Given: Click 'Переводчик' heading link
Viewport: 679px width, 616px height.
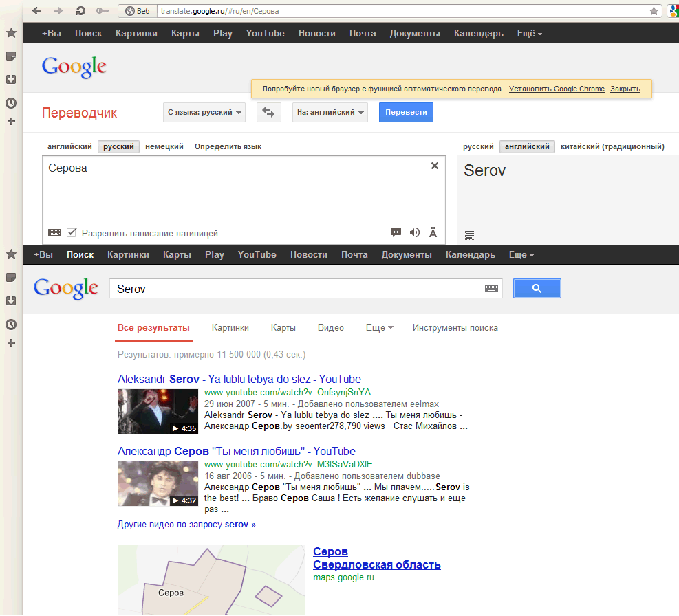Looking at the screenshot, I should point(79,113).
